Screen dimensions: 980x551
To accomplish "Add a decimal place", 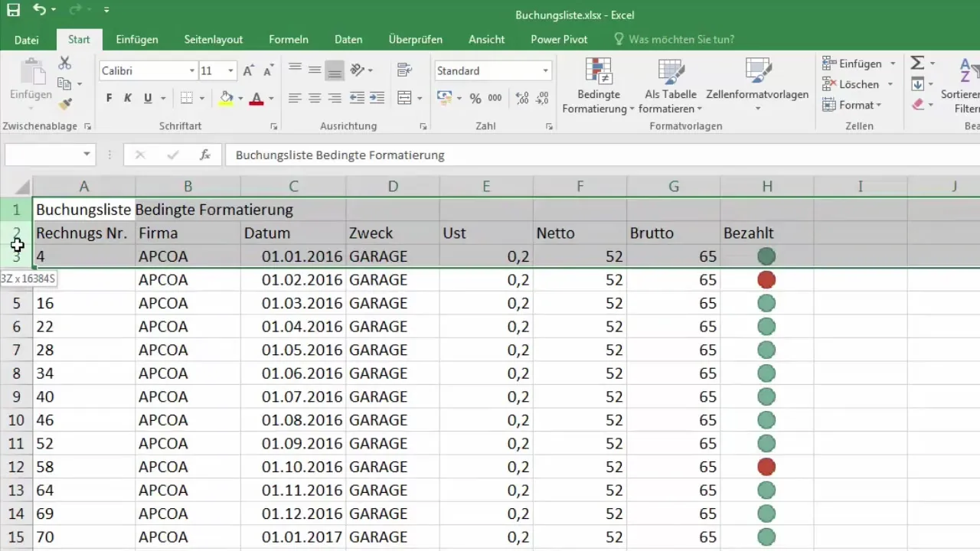I will (522, 98).
